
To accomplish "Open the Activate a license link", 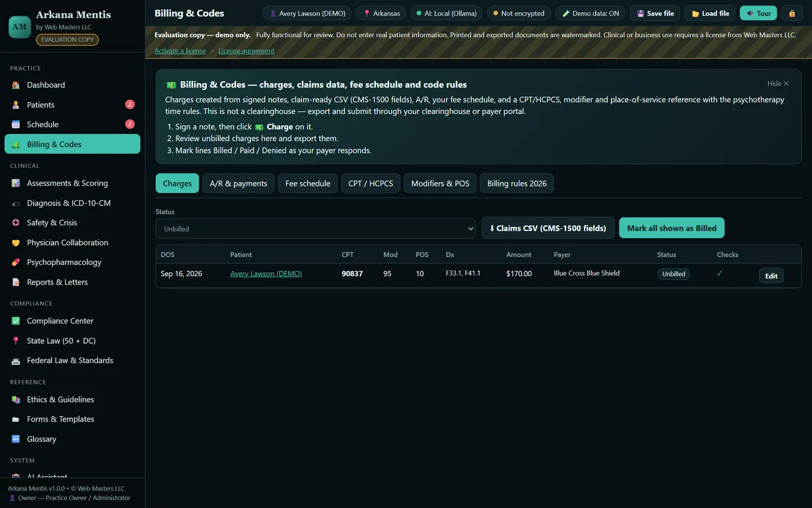I will tap(180, 51).
